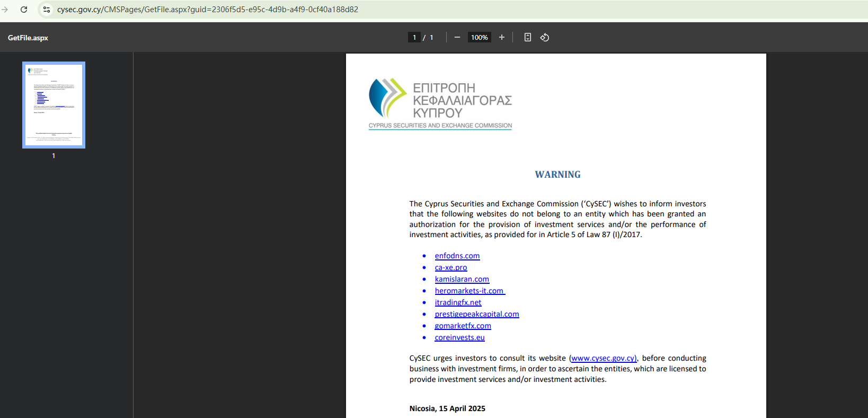
Task: Select the page 1 thumbnail
Action: [54, 105]
